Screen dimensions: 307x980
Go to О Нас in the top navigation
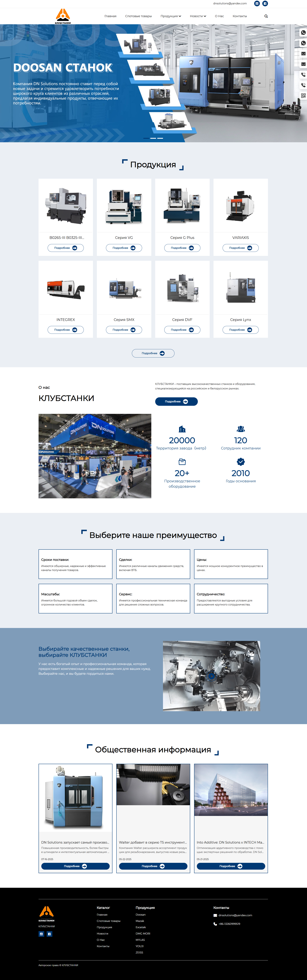pos(219,16)
